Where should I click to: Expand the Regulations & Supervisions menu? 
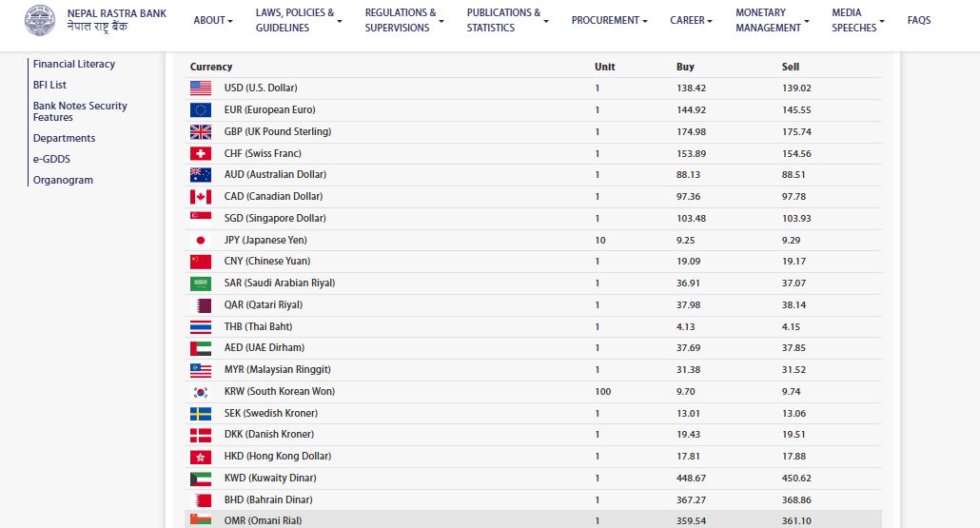[x=404, y=20]
